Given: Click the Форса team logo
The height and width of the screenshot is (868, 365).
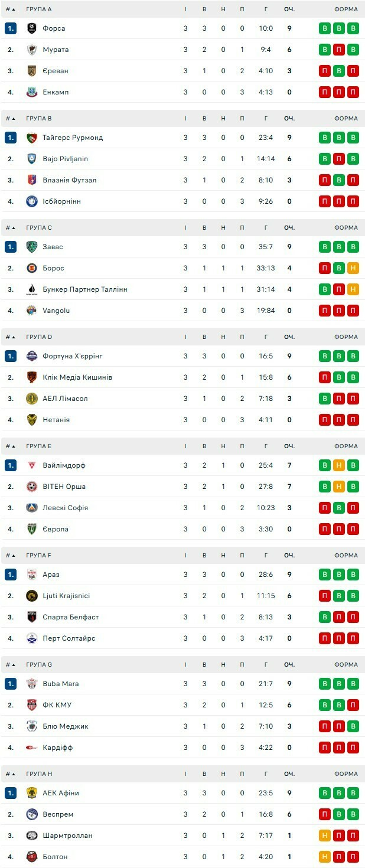Looking at the screenshot, I should click(32, 28).
